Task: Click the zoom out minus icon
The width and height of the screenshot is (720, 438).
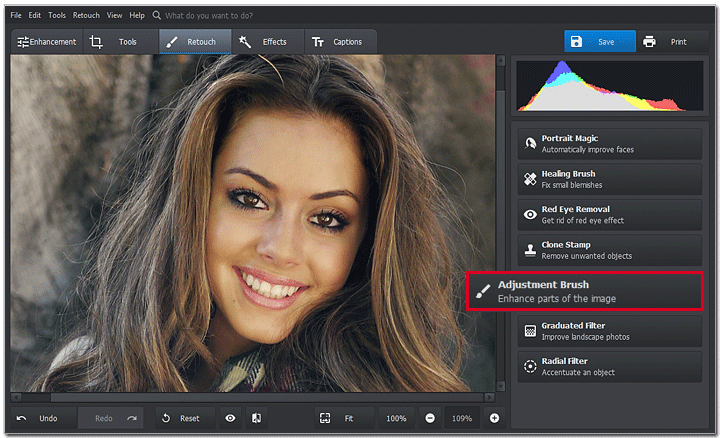Action: point(430,418)
